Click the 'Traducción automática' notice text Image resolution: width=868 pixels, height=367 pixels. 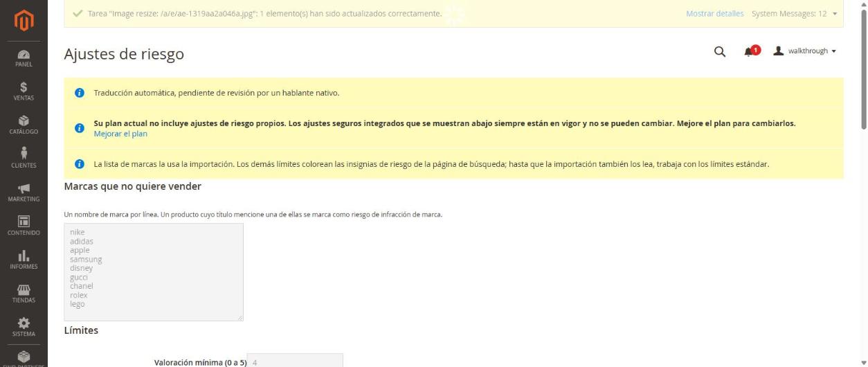point(217,93)
